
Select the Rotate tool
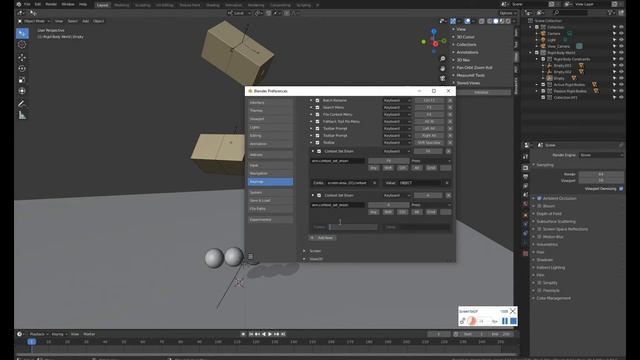pos(22,69)
